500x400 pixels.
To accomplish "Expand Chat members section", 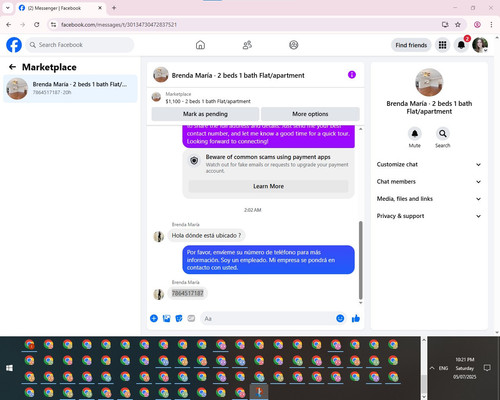I will coord(429,182).
